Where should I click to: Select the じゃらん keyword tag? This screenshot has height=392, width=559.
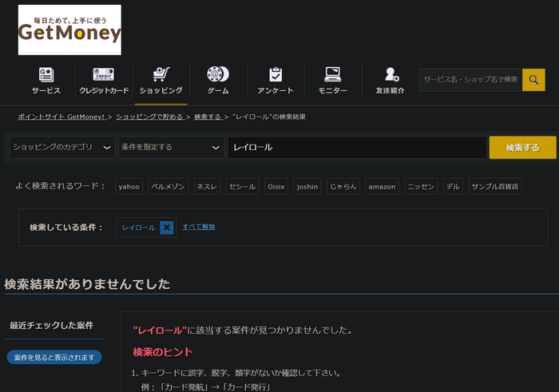tap(343, 186)
